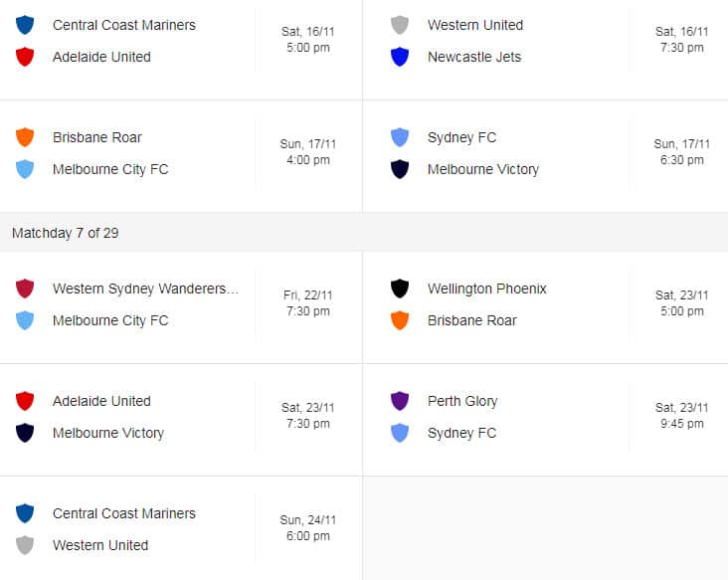Click Central Coast Mariners shield beside Sat 16/11 fixture
This screenshot has width=728, height=580.
click(25, 25)
